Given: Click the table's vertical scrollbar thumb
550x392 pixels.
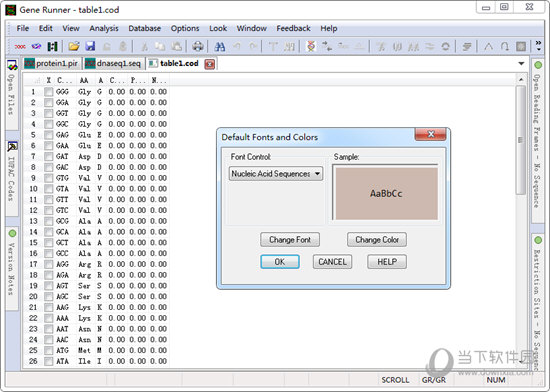Looking at the screenshot, I should [521, 140].
